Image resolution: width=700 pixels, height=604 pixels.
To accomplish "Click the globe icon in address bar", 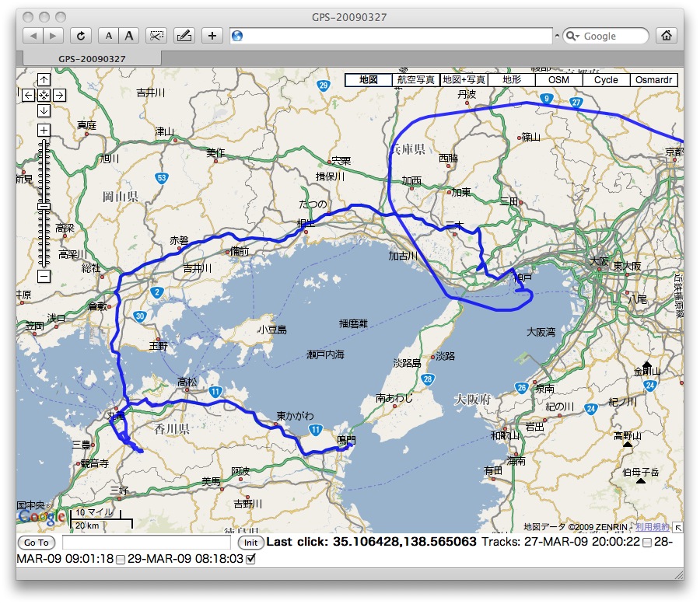I will click(x=237, y=36).
